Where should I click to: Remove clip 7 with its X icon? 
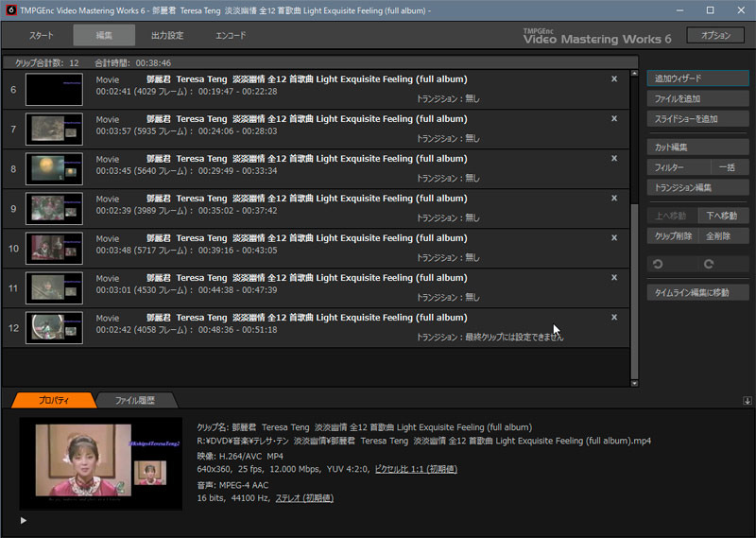(613, 119)
